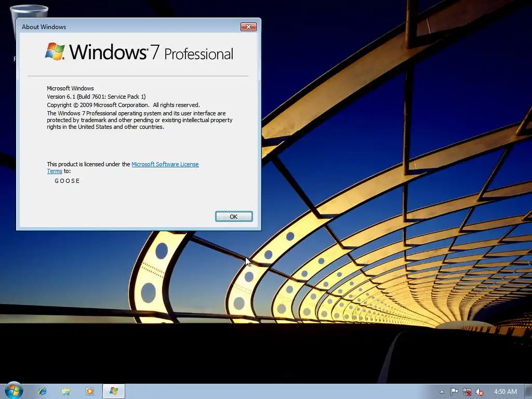The width and height of the screenshot is (532, 399).
Task: Launch Windows Media Player from taskbar
Action: click(89, 391)
